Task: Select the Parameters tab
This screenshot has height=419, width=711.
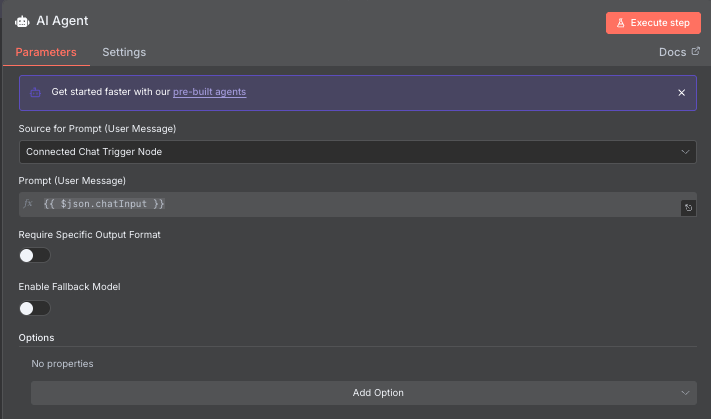Action: pyautogui.click(x=46, y=52)
